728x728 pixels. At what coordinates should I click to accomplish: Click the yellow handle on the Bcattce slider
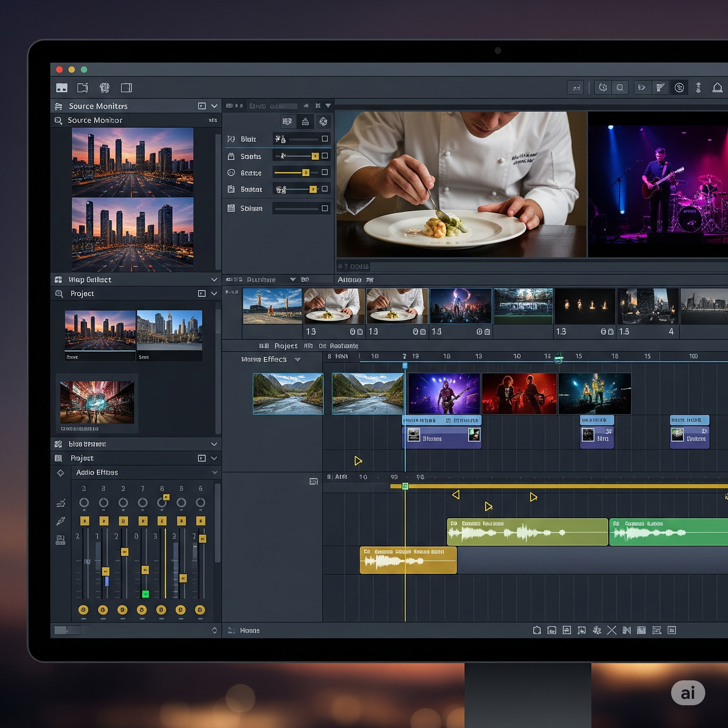pos(306,172)
